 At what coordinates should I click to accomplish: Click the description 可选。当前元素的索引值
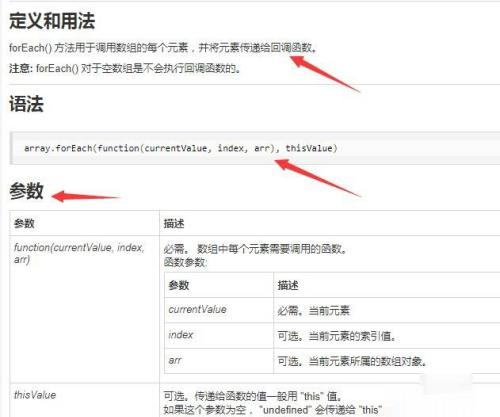coord(337,336)
